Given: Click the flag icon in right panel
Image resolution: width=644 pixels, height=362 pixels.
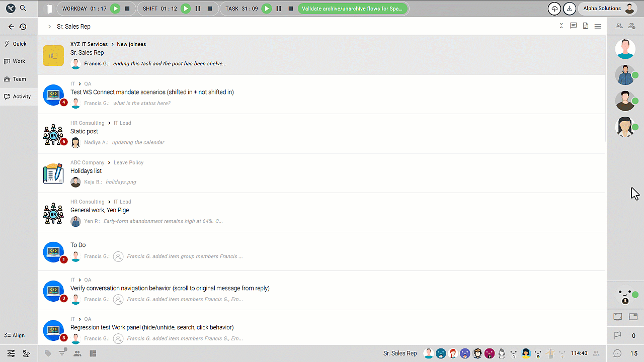Looking at the screenshot, I should coord(618,335).
